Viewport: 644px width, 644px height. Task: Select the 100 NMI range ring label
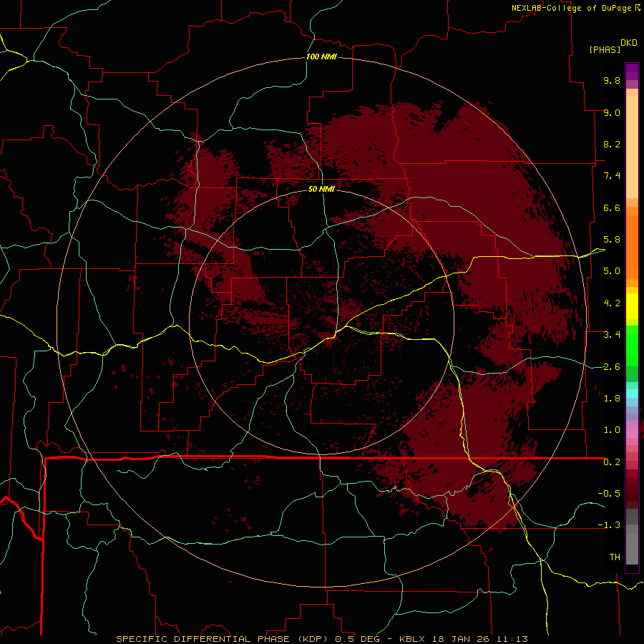321,57
